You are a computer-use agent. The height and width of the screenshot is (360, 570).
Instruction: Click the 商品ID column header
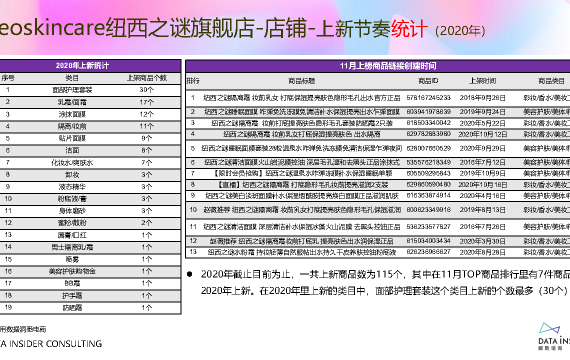click(x=428, y=81)
